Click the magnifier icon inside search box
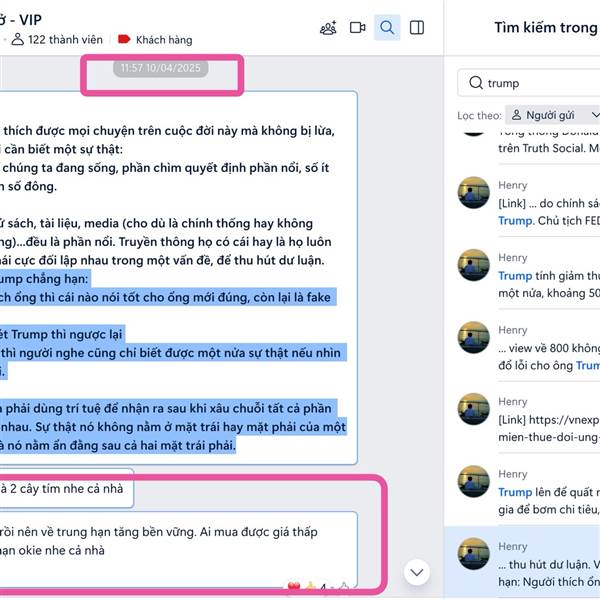This screenshot has width=600, height=600. coord(476,83)
